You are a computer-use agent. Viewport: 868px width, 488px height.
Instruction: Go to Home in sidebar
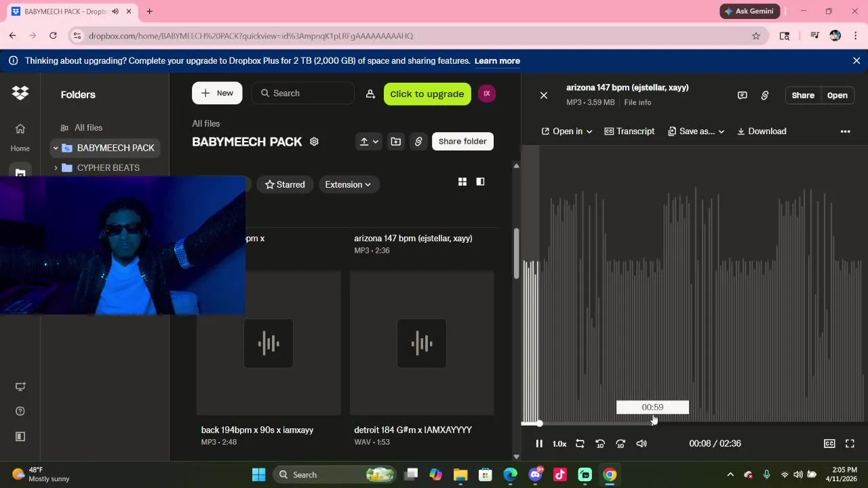coord(20,136)
